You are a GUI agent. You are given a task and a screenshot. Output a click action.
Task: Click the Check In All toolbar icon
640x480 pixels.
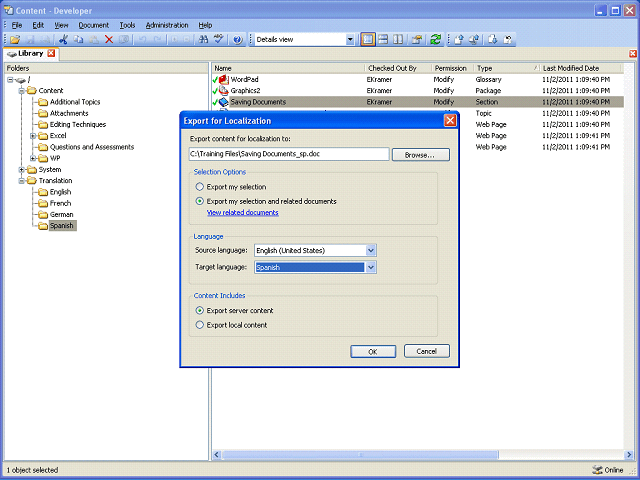click(474, 40)
